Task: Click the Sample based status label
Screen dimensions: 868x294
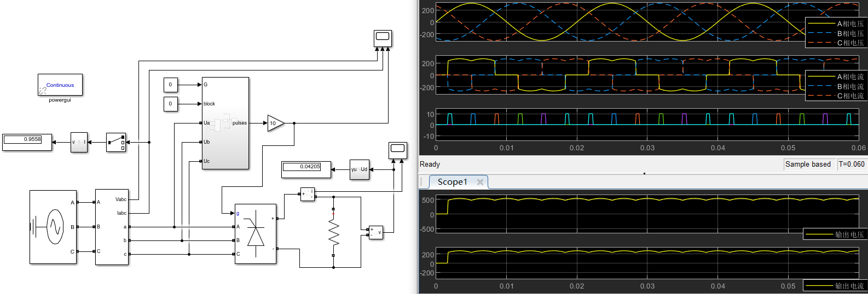Action: pyautogui.click(x=808, y=164)
